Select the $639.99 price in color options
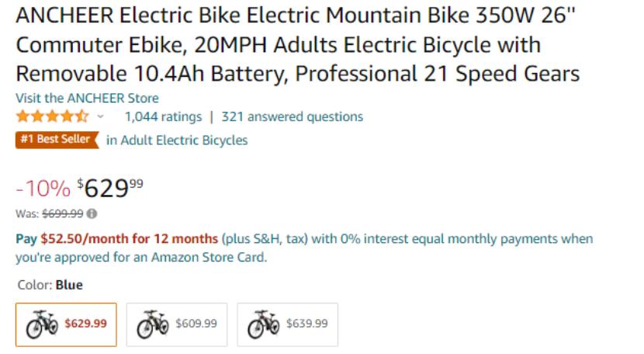The image size is (644, 354). pos(307,324)
